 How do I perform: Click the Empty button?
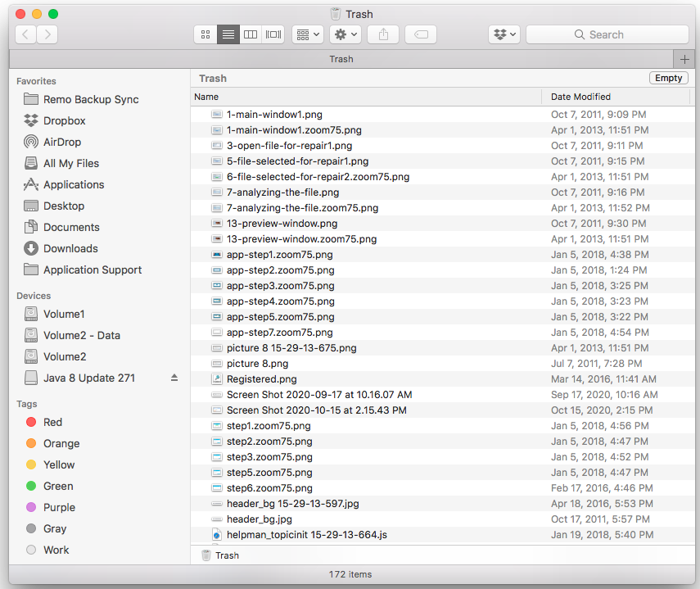tap(668, 78)
